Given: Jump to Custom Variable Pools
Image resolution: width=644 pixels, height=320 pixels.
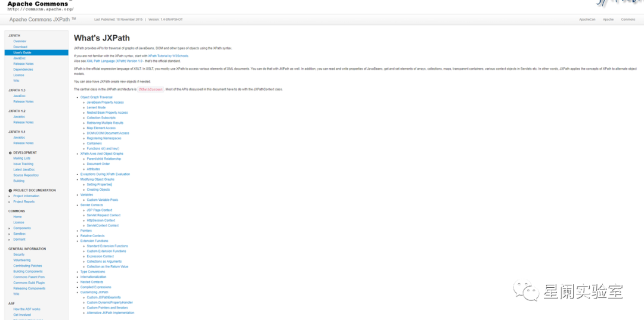Looking at the screenshot, I should pyautogui.click(x=103, y=200).
